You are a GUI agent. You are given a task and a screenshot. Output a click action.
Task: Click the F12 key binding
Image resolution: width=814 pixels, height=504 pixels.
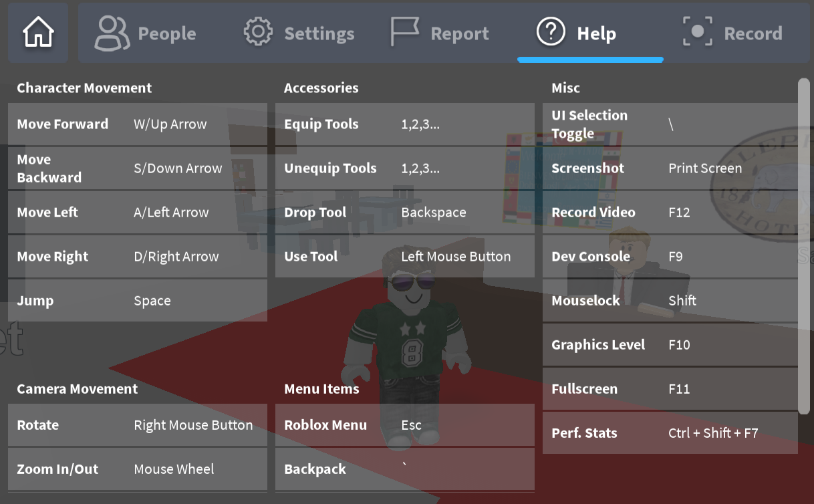[679, 213]
